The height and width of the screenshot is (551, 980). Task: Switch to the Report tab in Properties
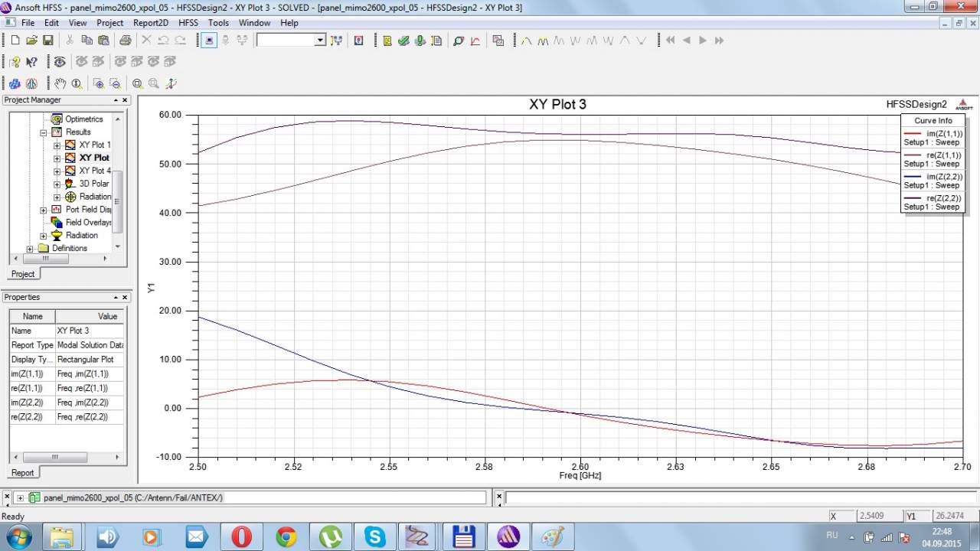[22, 473]
